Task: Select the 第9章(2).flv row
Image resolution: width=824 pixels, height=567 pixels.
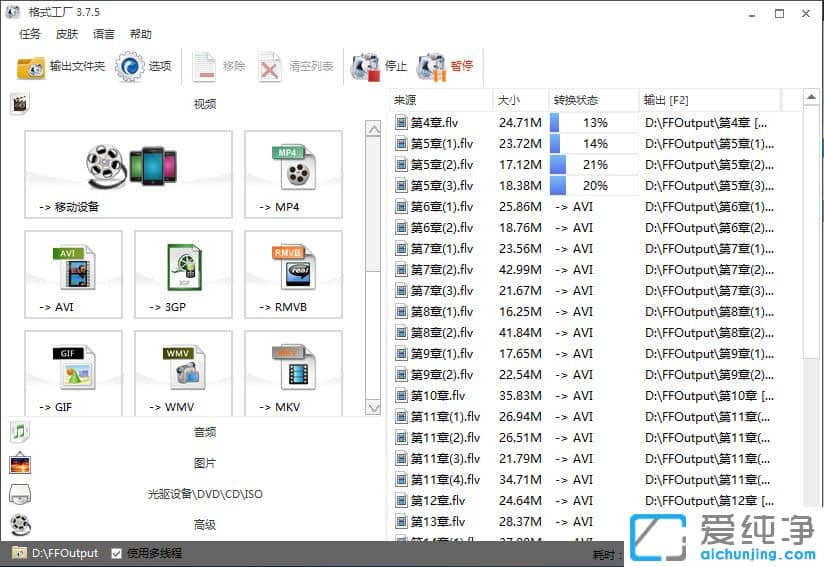Action: click(x=585, y=375)
